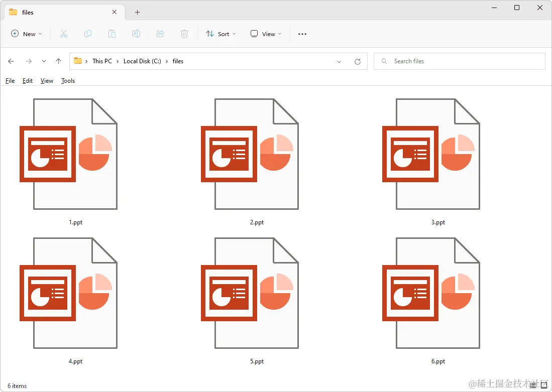Select the 4.ppt file icon
The width and height of the screenshot is (552, 392).
(68, 293)
